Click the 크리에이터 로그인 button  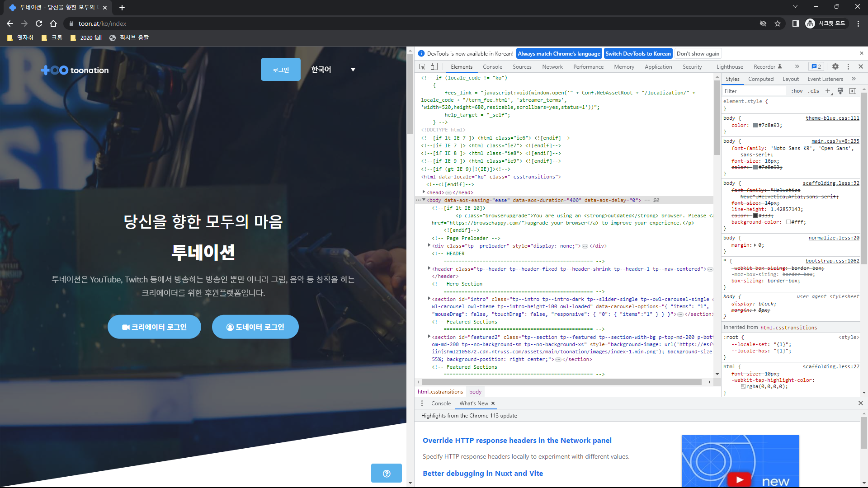pyautogui.click(x=154, y=327)
